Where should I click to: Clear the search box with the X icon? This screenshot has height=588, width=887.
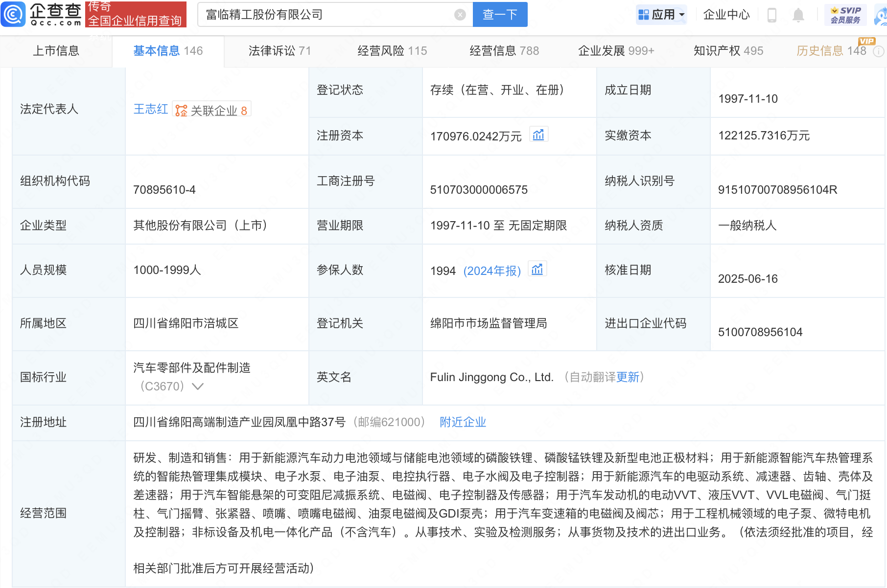click(460, 15)
